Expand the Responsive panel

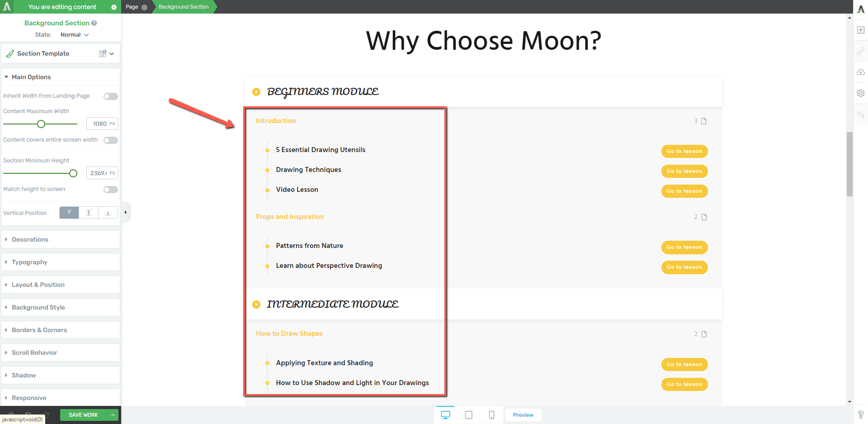[61, 398]
